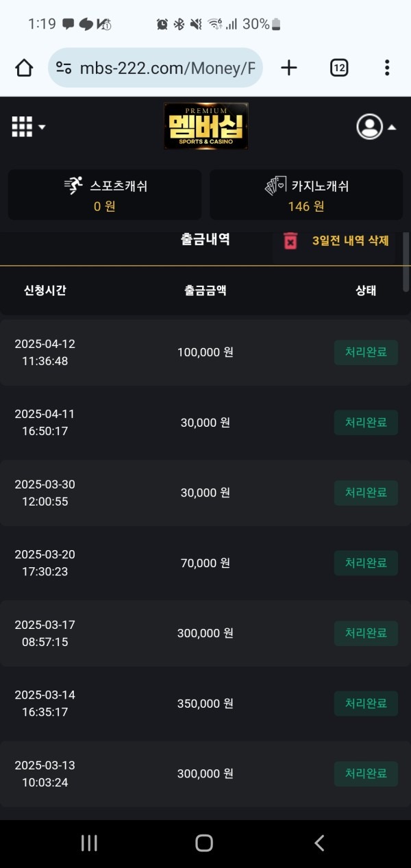The image size is (411, 868).
Task: Open the app grid menu icon
Action: (x=21, y=126)
